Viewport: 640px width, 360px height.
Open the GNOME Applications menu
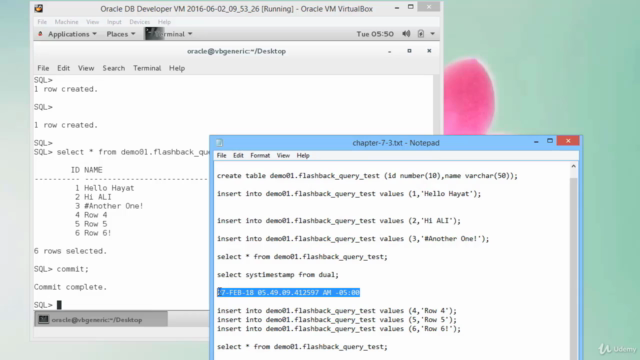point(72,34)
